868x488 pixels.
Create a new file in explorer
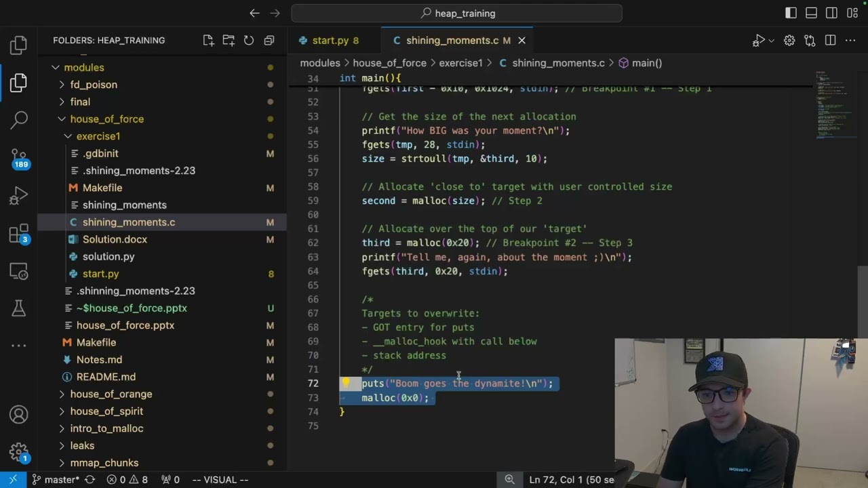208,41
